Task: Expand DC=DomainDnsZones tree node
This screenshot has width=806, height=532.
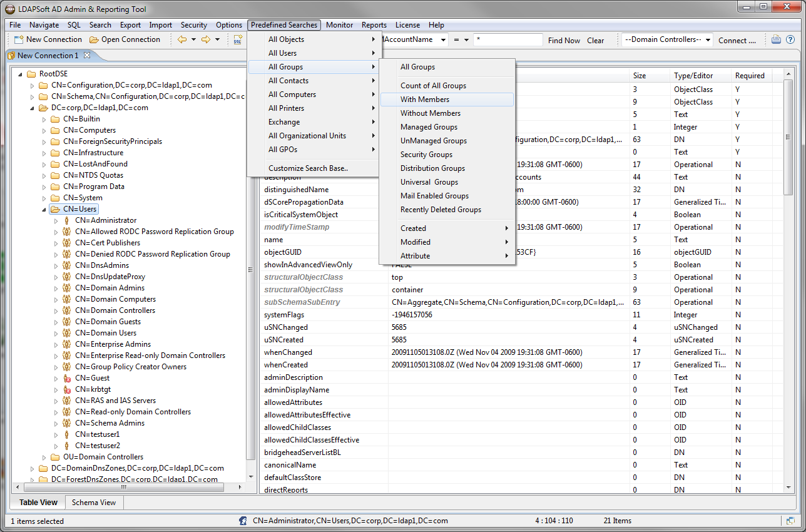Action: click(x=32, y=468)
